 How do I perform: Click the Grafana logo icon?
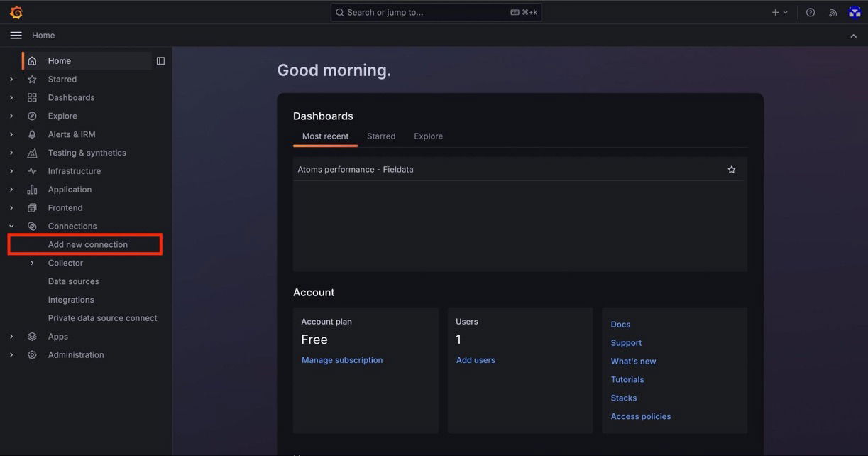tap(16, 12)
